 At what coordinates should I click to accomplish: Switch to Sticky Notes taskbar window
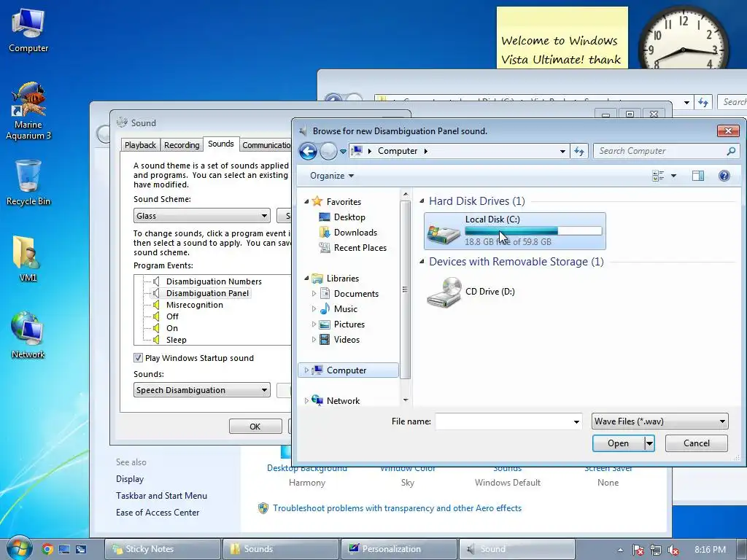(163, 549)
